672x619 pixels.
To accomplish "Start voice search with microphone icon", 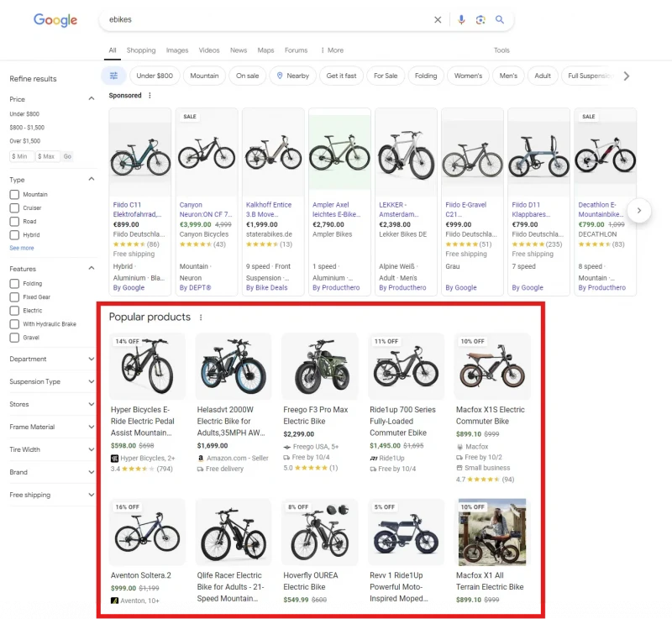I will click(x=461, y=19).
